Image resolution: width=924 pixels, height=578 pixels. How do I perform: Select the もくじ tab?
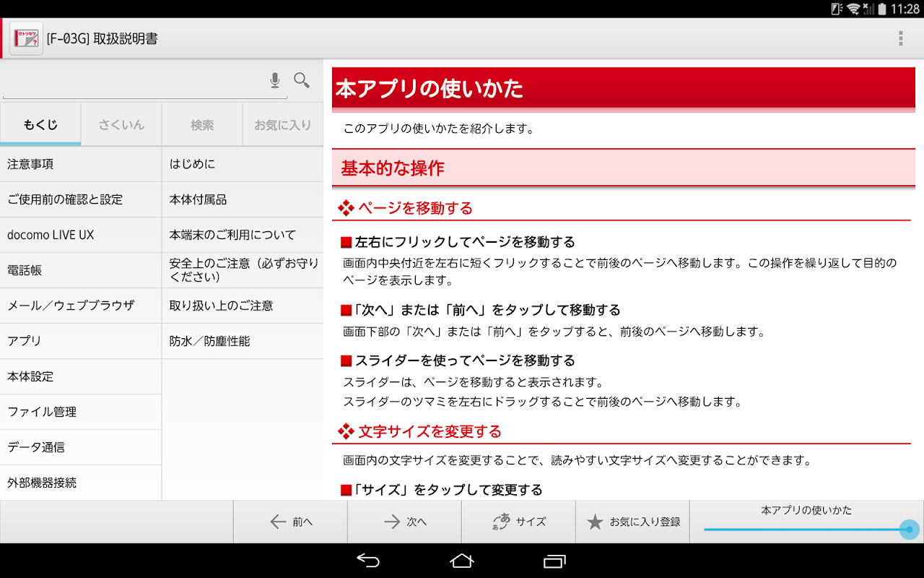(x=40, y=125)
